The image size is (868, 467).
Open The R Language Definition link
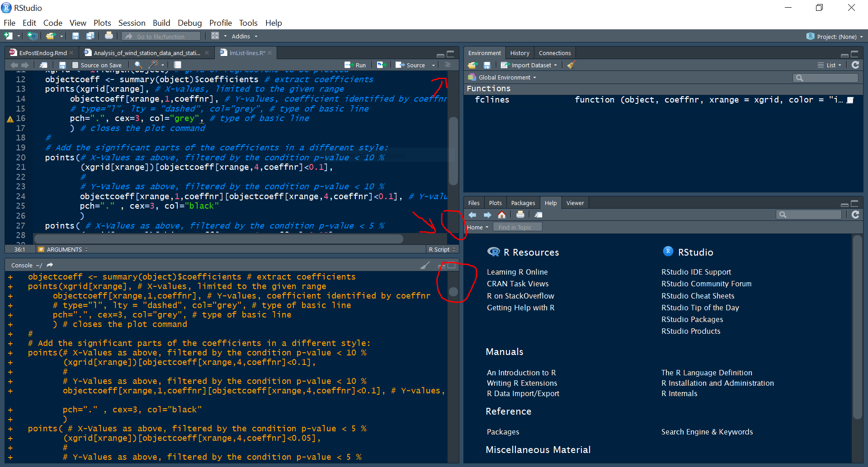coord(707,373)
